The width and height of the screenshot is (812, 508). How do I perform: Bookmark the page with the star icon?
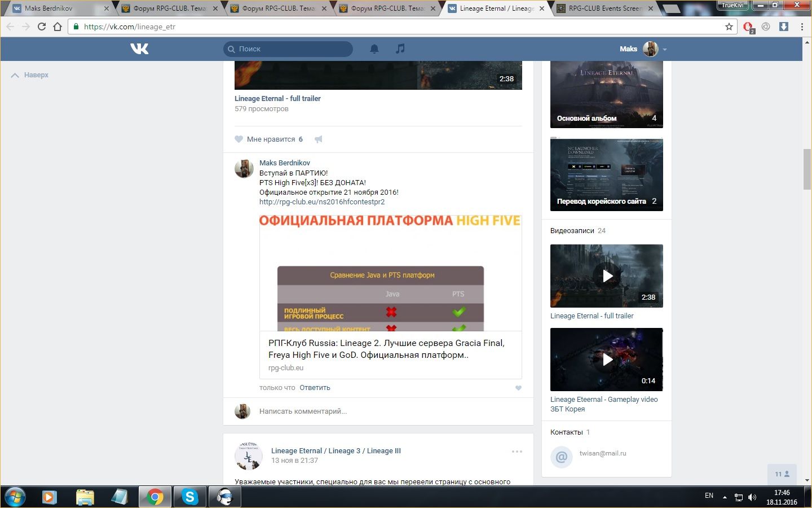pos(729,27)
